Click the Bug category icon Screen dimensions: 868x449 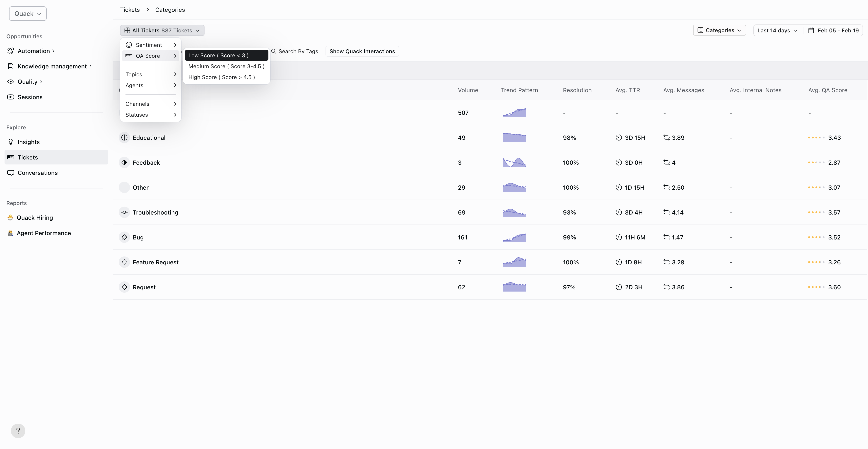(x=124, y=237)
